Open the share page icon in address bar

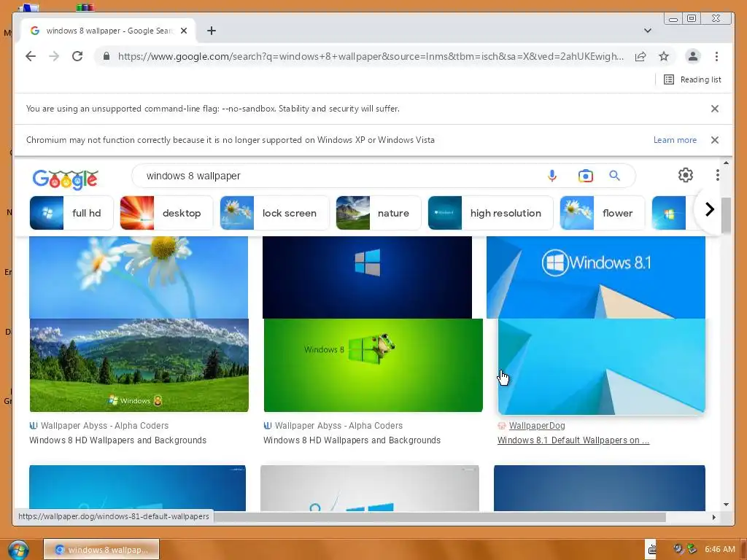coord(640,57)
